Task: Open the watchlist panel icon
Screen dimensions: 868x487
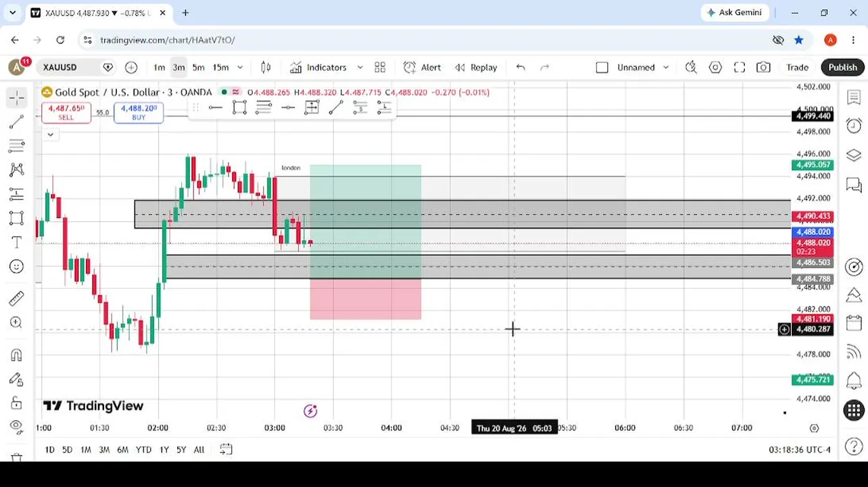Action: pos(854,97)
